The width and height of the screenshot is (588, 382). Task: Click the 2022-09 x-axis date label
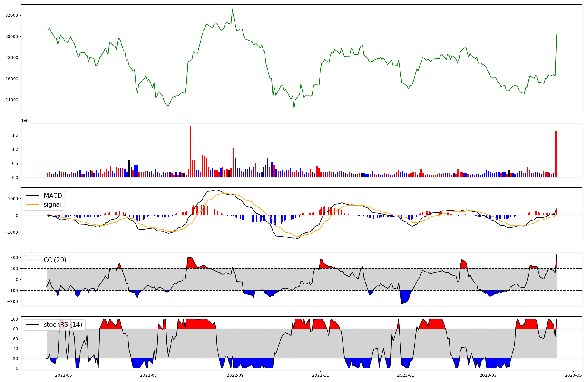click(x=235, y=375)
